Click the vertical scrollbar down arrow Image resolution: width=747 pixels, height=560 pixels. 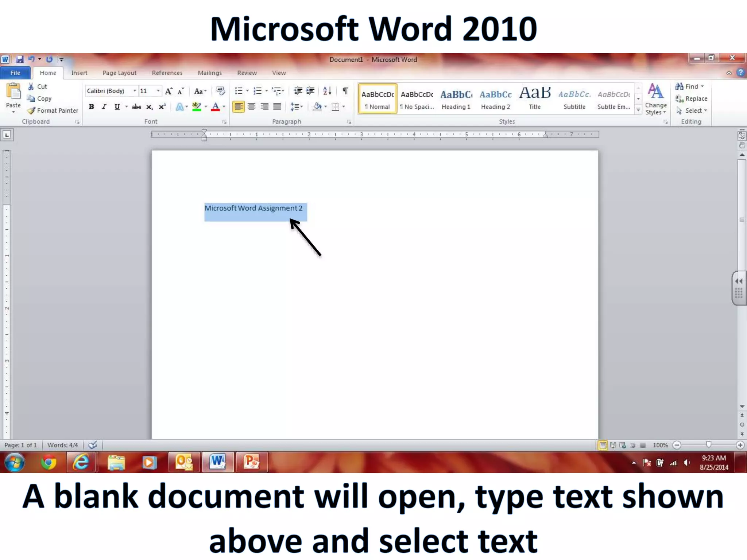tap(742, 407)
